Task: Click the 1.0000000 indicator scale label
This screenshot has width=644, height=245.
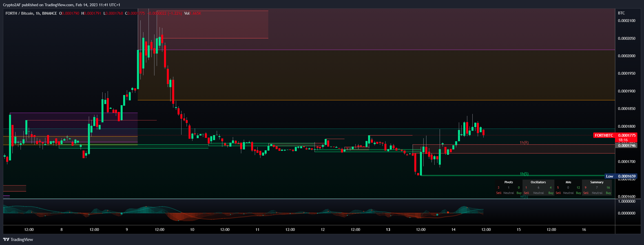Action: pyautogui.click(x=627, y=201)
